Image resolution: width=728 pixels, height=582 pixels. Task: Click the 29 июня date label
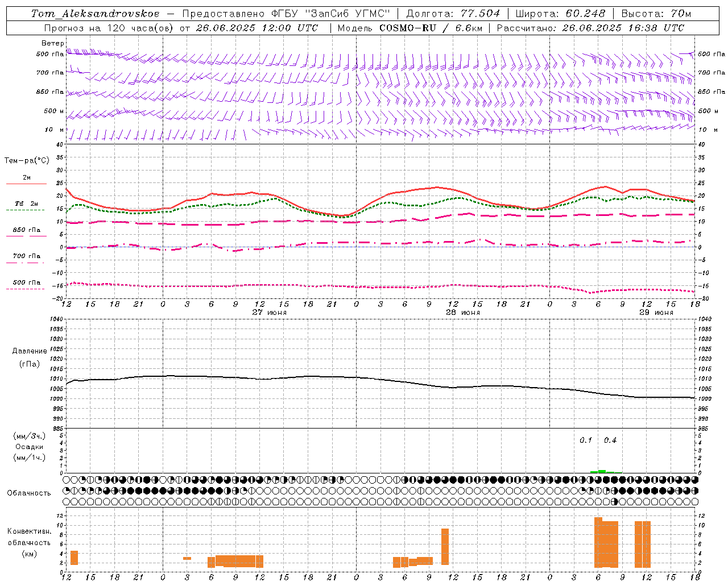click(656, 313)
